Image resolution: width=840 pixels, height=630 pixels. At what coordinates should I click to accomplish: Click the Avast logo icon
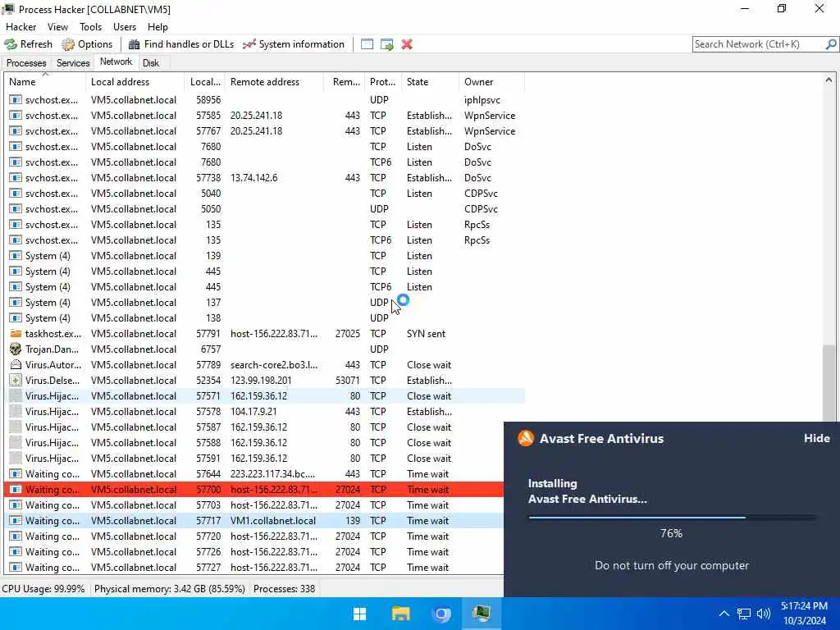tap(526, 438)
